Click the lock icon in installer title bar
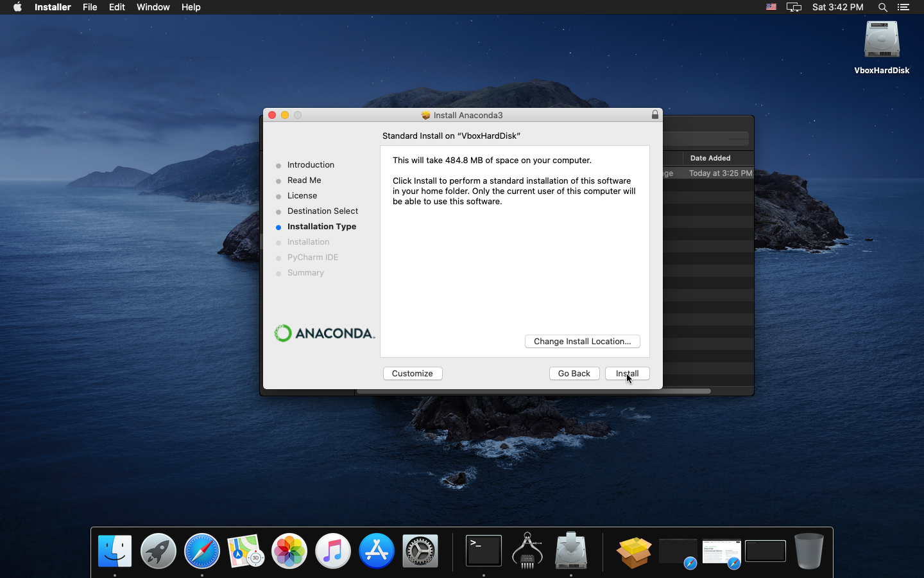 [x=655, y=114]
